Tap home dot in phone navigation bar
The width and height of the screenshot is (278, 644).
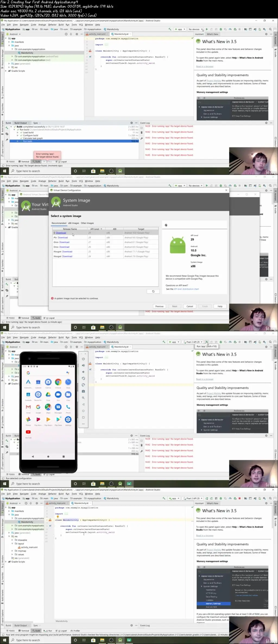click(48, 457)
